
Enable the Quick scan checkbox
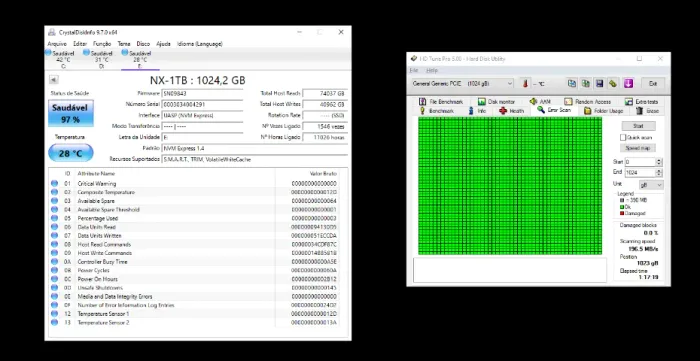[623, 137]
